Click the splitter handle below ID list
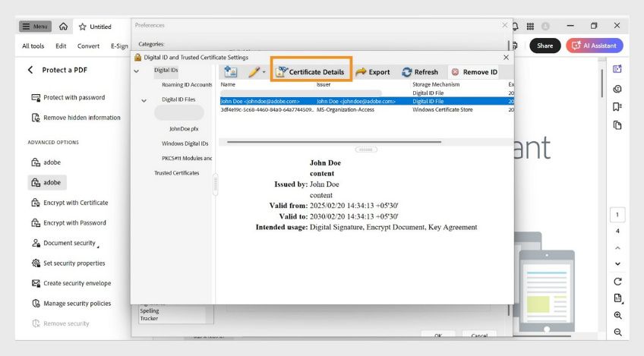The width and height of the screenshot is (644, 356). (x=365, y=150)
